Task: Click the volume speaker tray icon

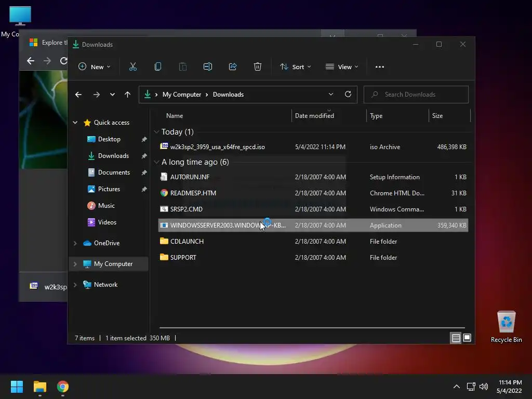Action: click(484, 387)
